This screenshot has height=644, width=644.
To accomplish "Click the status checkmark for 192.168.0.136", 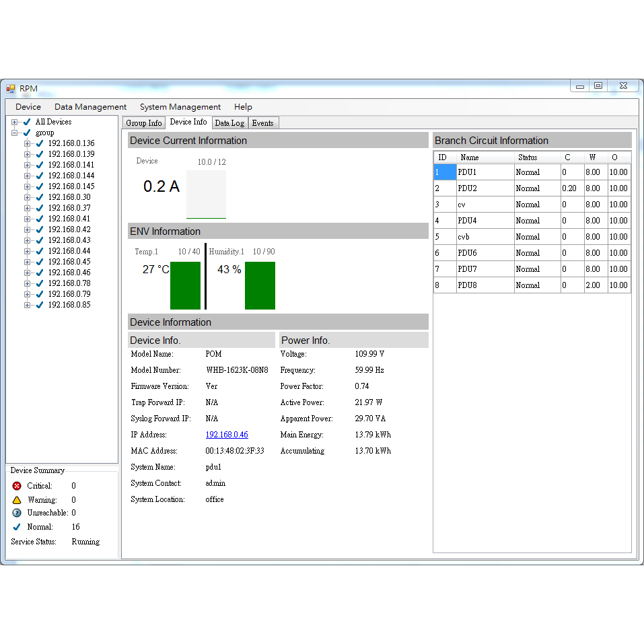I will [40, 143].
